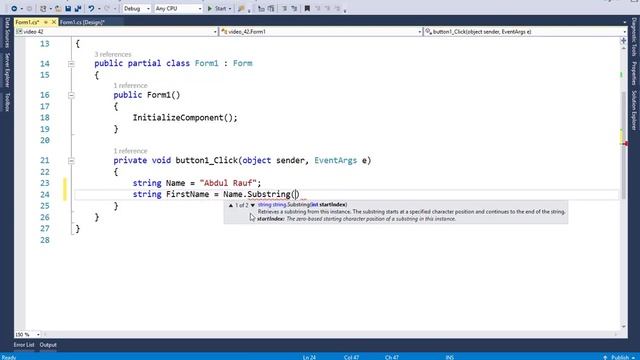Switch to the Form1.cs [Design] tab
The width and height of the screenshot is (640, 360).
[x=82, y=22]
